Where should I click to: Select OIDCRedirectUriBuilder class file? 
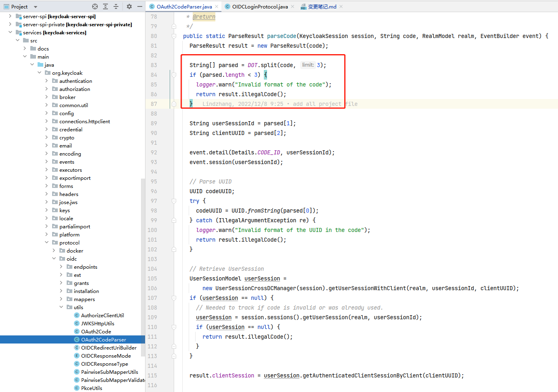pos(109,348)
